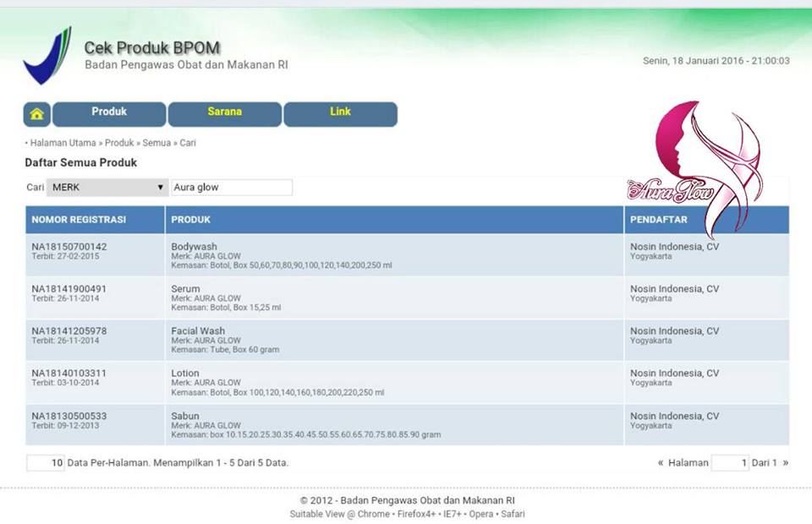This screenshot has height=524, width=812.
Task: Open the Produk breadcrumb link
Action: point(119,143)
